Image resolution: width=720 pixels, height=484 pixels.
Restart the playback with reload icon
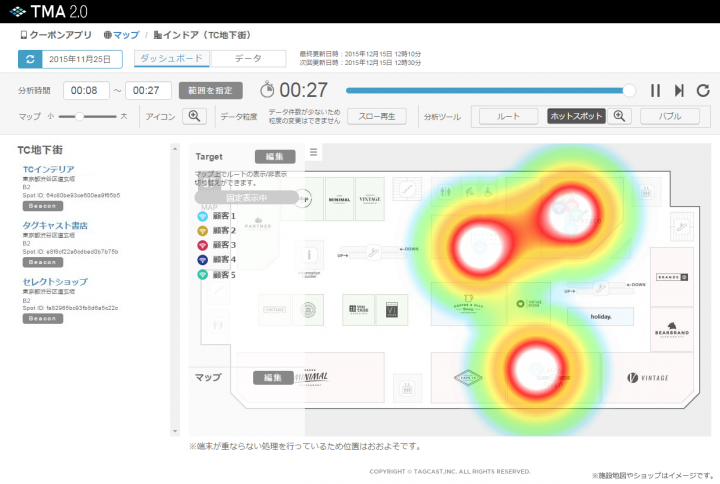(x=703, y=90)
